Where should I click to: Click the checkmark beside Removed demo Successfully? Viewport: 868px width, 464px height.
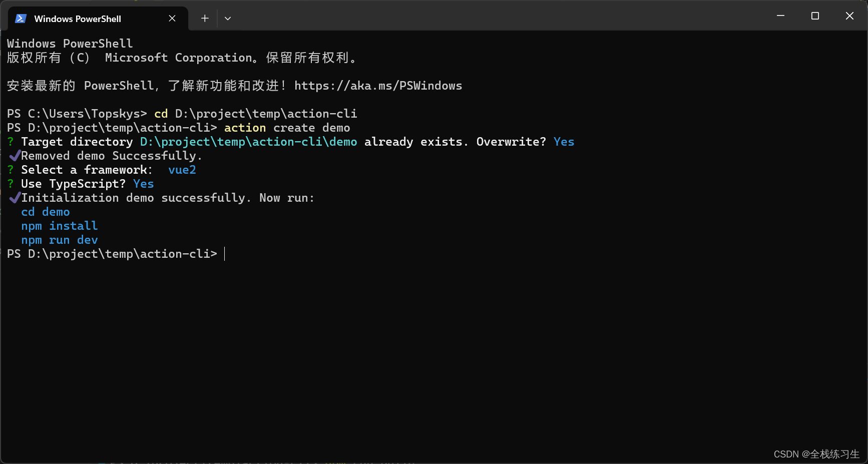[15, 156]
